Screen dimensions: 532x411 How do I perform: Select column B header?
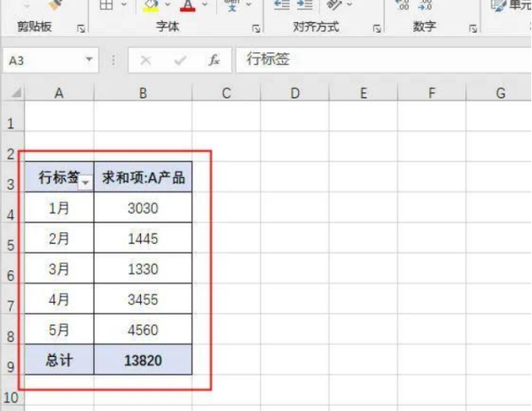[143, 93]
